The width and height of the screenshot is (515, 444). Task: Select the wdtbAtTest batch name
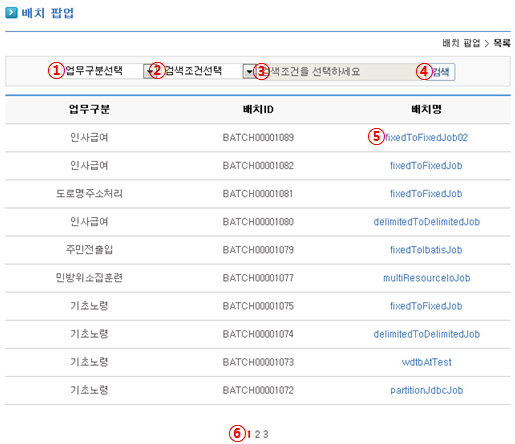click(x=426, y=362)
